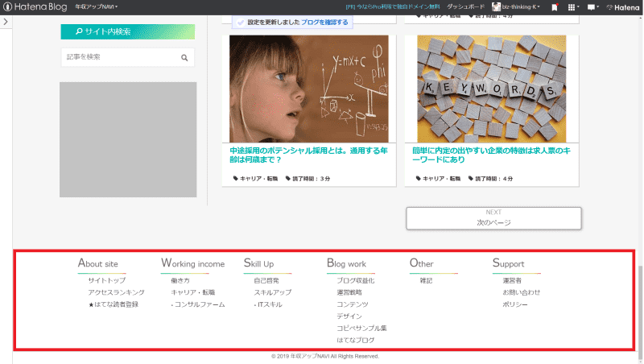Click the ブログを確認する link in notification
644x364 pixels.
tap(324, 23)
